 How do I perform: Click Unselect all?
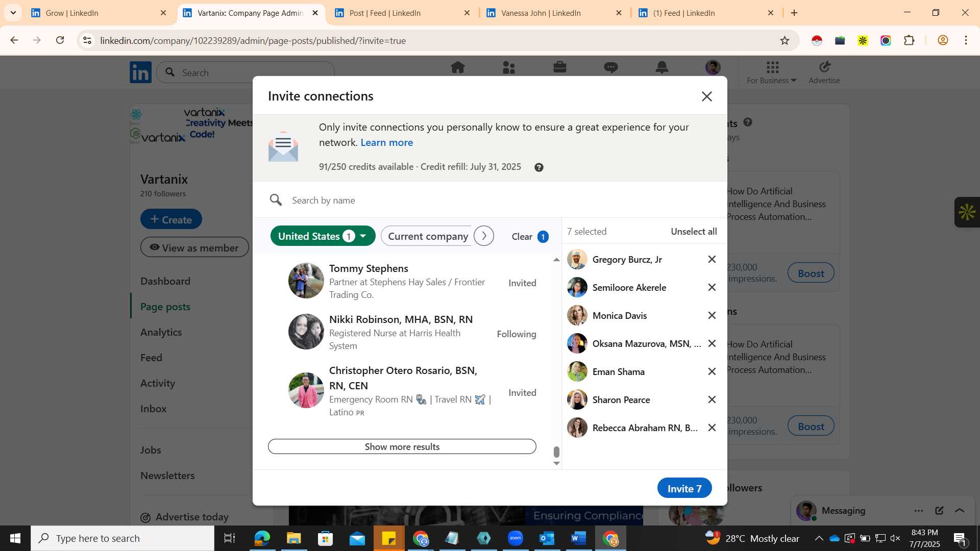click(694, 232)
